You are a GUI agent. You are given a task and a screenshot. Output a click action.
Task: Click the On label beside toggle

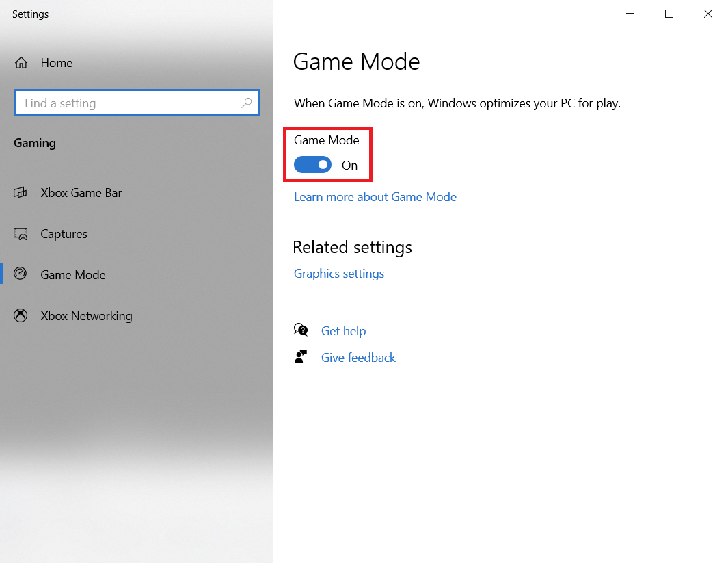click(x=349, y=166)
